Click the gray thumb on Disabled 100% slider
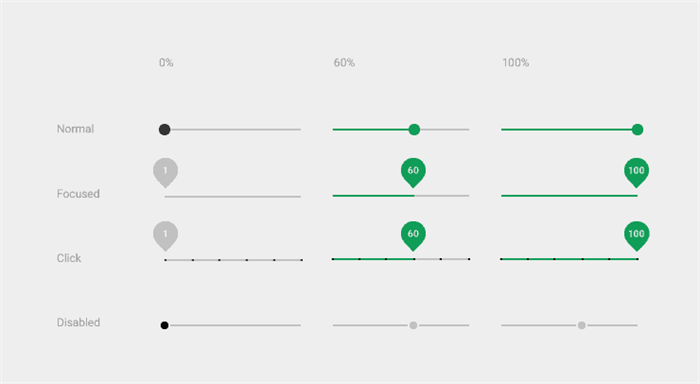The width and height of the screenshot is (700, 384). coord(582,325)
